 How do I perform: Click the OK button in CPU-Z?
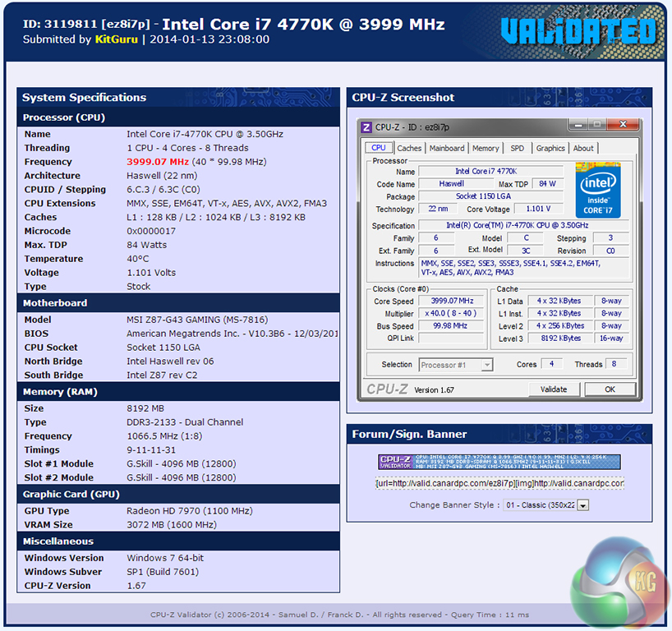pos(610,389)
